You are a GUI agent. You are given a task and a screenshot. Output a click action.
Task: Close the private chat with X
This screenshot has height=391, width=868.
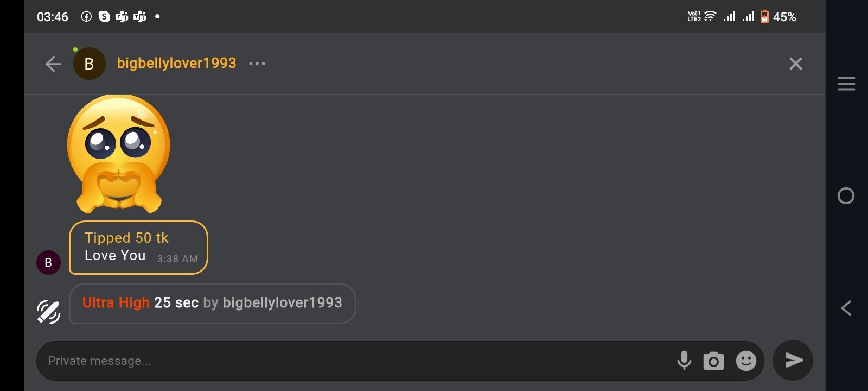pyautogui.click(x=795, y=64)
